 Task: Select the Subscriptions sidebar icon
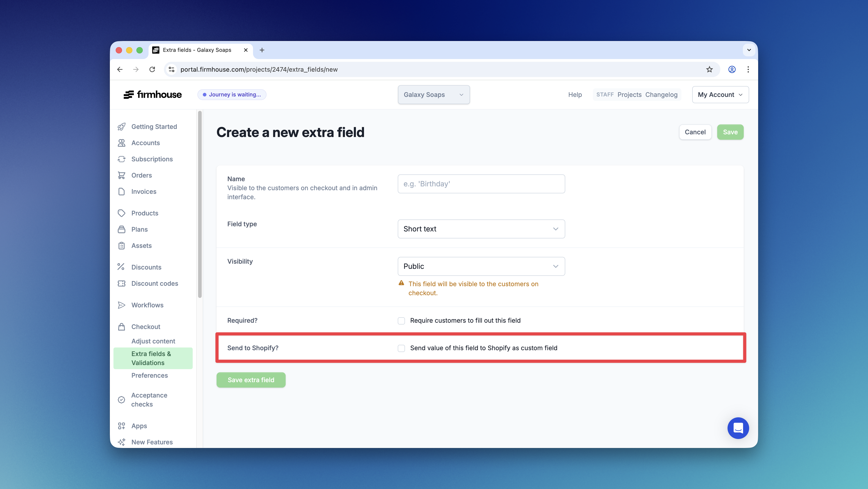pyautogui.click(x=122, y=159)
